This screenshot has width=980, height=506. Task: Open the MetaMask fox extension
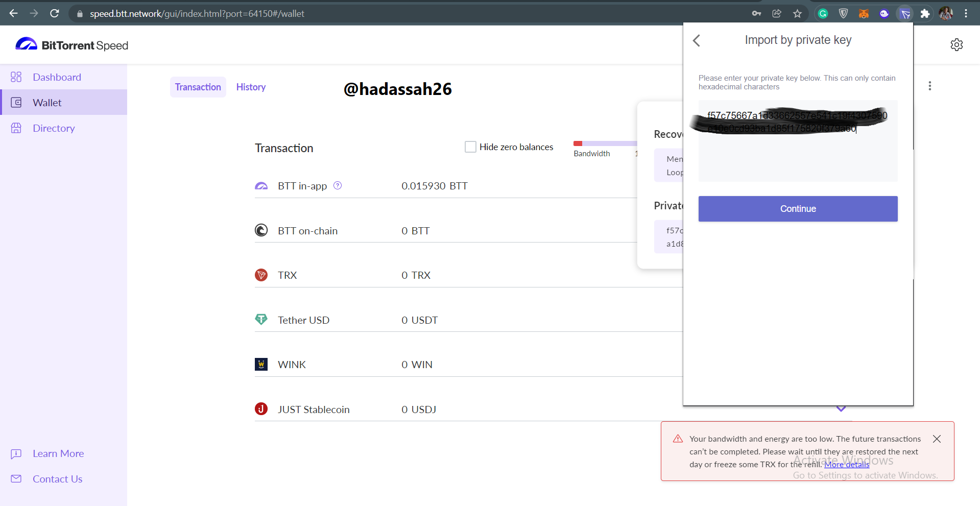coord(864,14)
